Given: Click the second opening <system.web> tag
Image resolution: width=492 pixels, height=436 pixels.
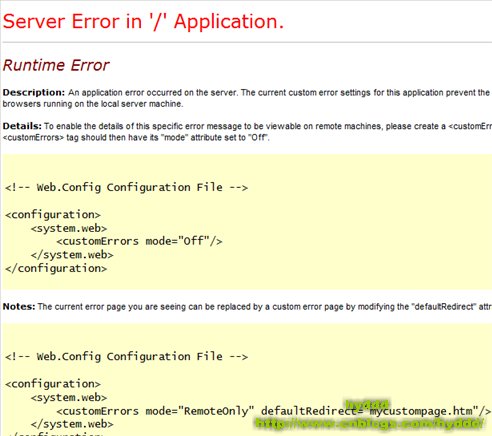Looking at the screenshot, I should [x=69, y=397].
